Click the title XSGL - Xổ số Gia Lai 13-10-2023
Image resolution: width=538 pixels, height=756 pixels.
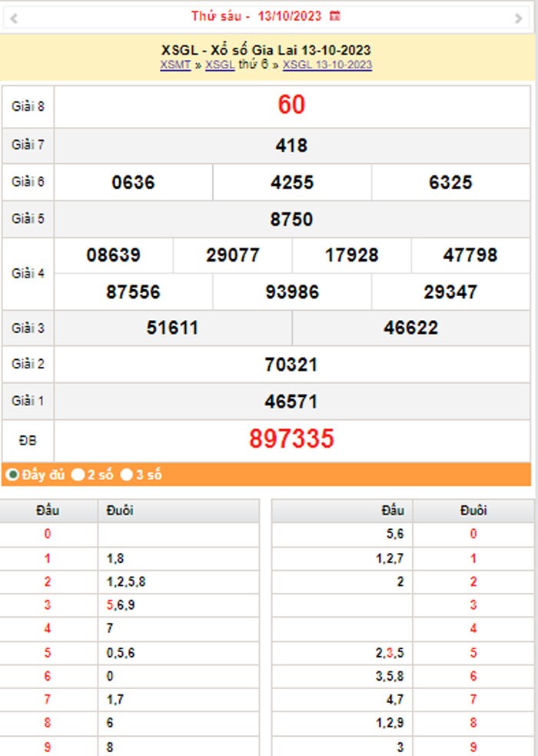click(266, 50)
